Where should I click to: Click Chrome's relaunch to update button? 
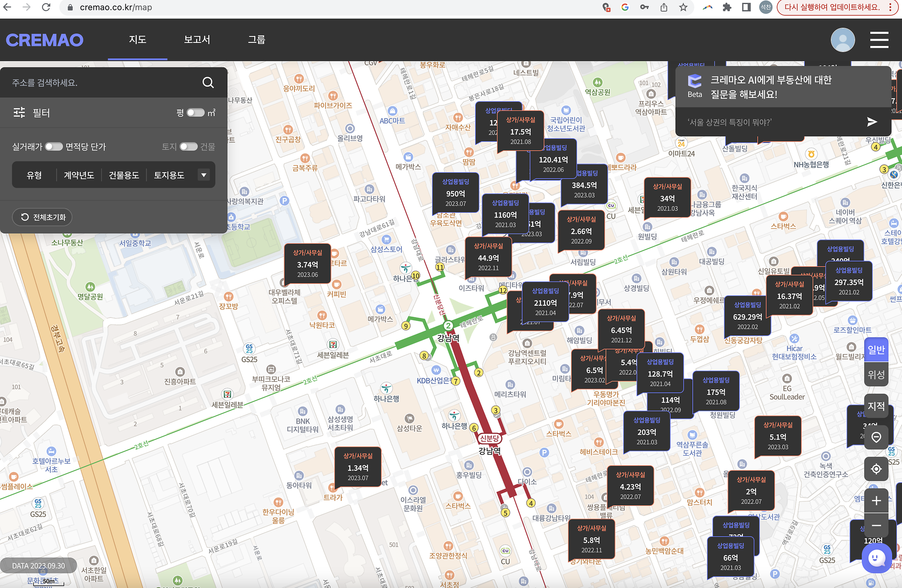coord(832,7)
